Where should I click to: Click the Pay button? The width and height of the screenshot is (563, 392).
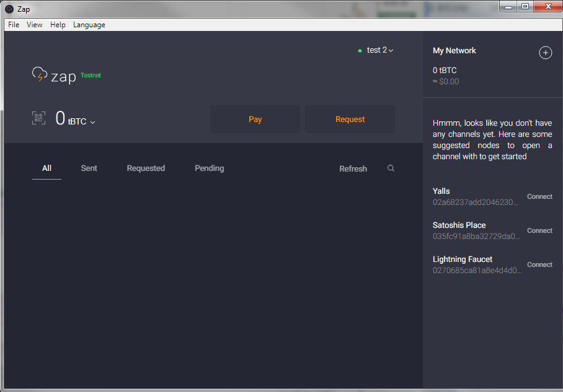pos(255,119)
